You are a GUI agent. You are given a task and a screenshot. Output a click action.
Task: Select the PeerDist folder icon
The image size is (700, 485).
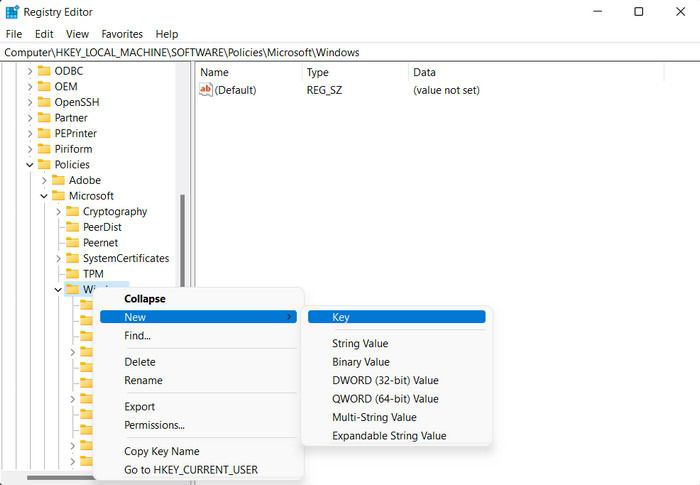coord(72,227)
